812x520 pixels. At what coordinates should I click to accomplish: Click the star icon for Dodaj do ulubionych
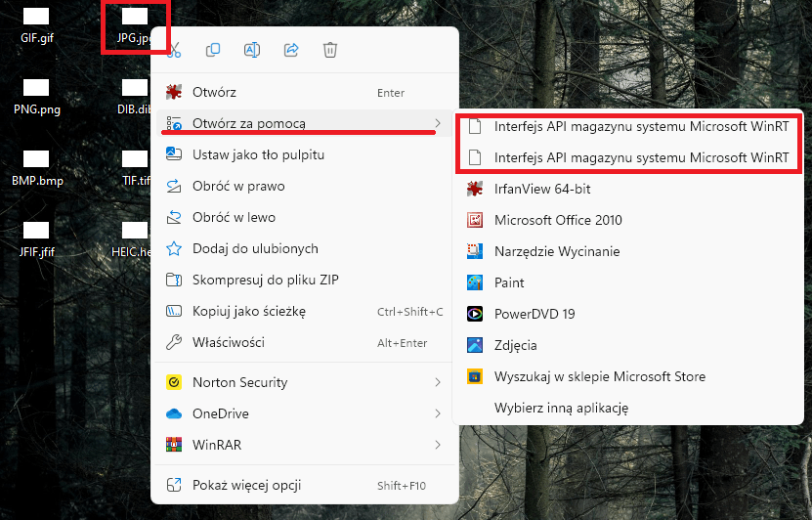point(174,248)
